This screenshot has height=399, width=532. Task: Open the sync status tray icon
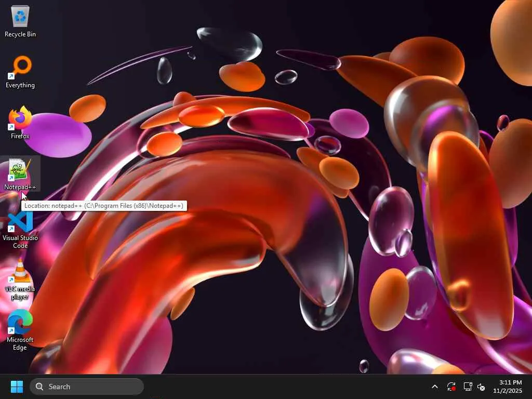tap(451, 387)
